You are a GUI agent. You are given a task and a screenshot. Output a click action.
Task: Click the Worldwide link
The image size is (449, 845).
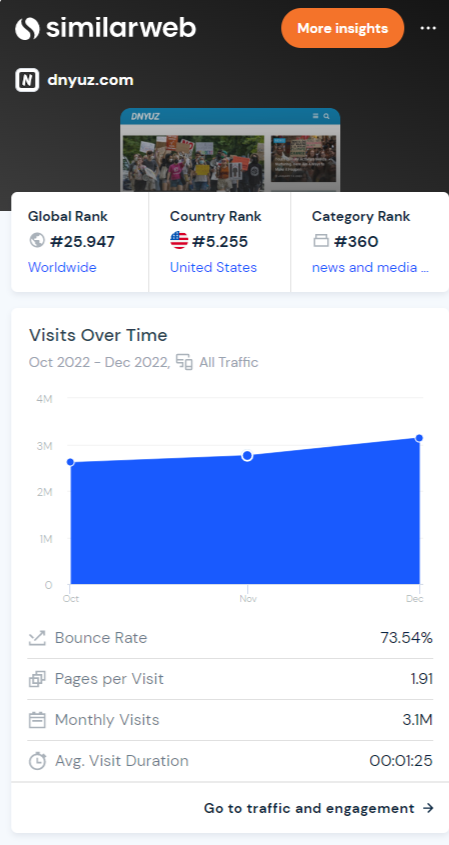pos(62,267)
